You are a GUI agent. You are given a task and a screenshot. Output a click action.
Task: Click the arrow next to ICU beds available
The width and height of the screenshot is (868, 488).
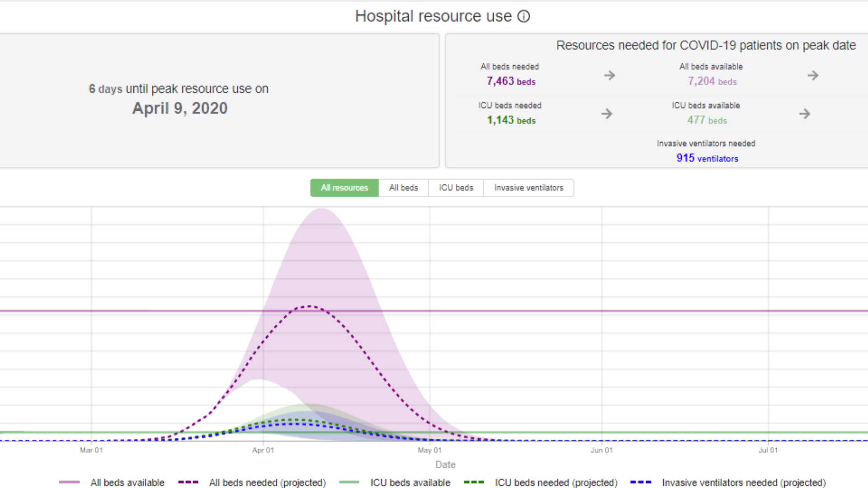click(804, 113)
